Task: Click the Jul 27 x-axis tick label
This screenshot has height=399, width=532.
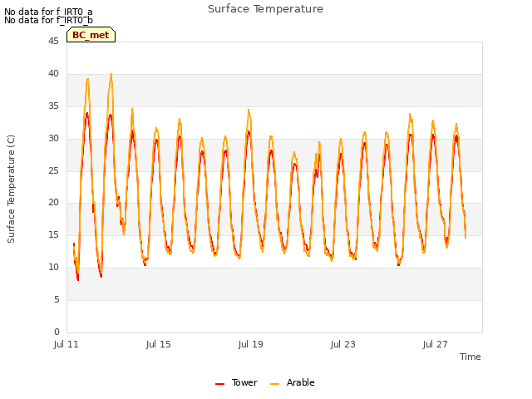Action: coord(436,344)
